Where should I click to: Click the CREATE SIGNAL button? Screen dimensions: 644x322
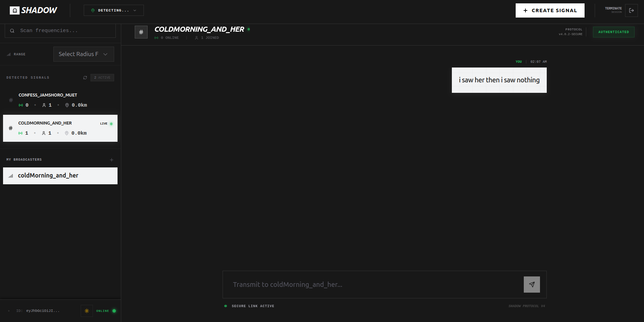(x=549, y=10)
